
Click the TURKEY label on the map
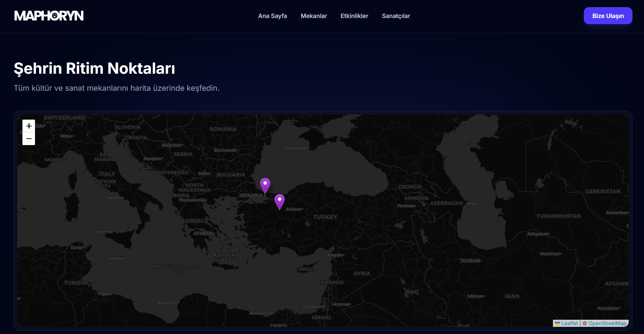click(x=325, y=217)
